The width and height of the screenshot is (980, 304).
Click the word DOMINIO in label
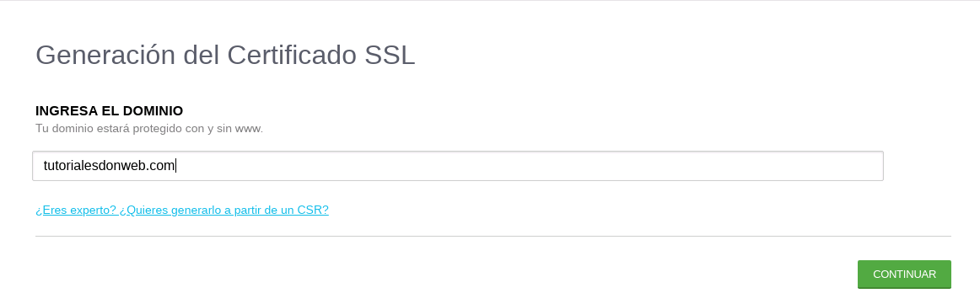tap(153, 110)
